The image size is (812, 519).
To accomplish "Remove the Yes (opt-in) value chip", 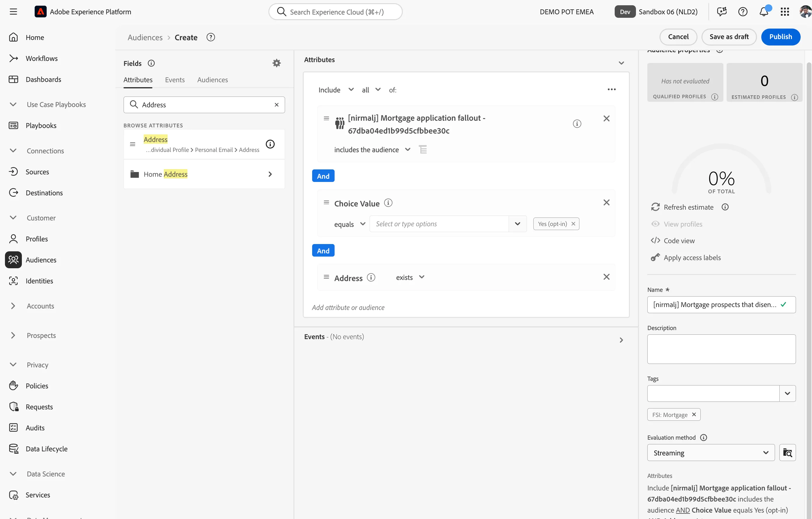I will (573, 224).
